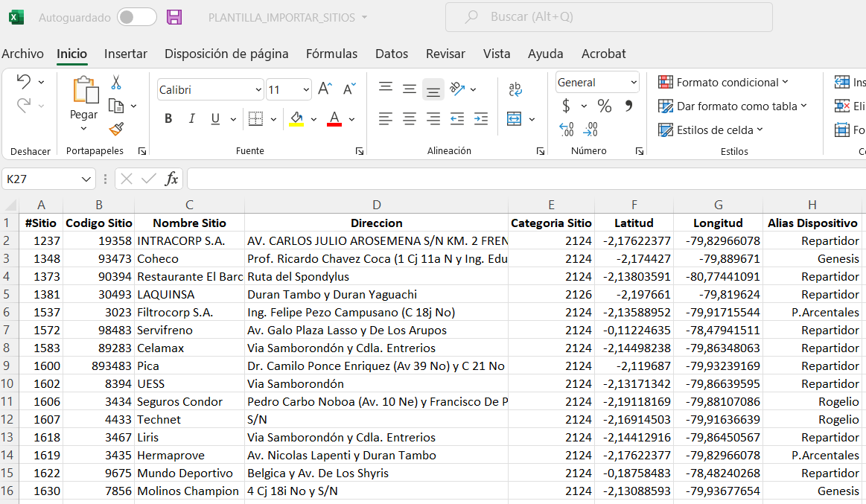Screen dimensions: 866x504
Task: Click the PLANTILLA_IMPORTAR_SITIOS file name
Action: 281,18
